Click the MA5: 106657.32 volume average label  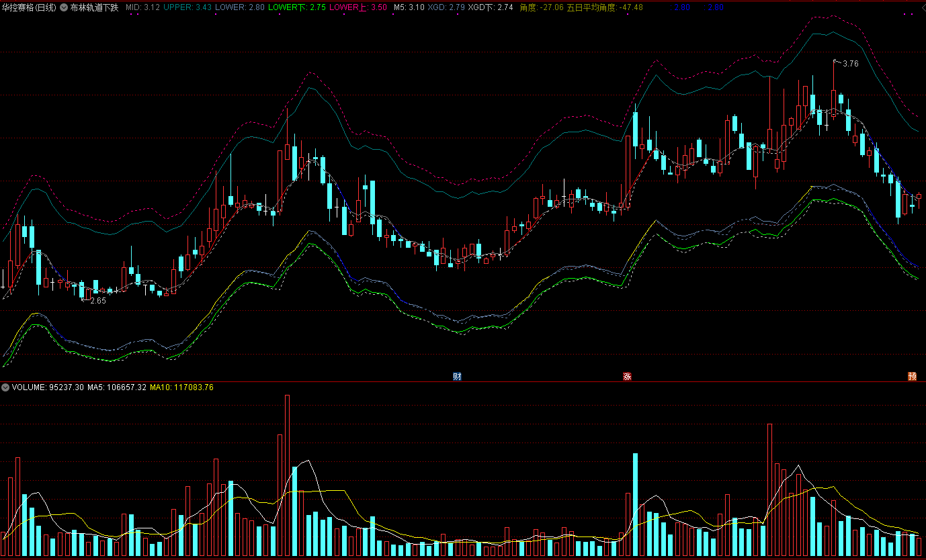pos(117,387)
